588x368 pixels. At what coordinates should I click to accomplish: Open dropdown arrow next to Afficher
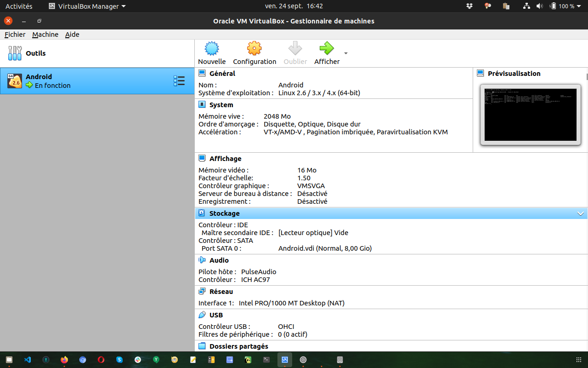346,53
